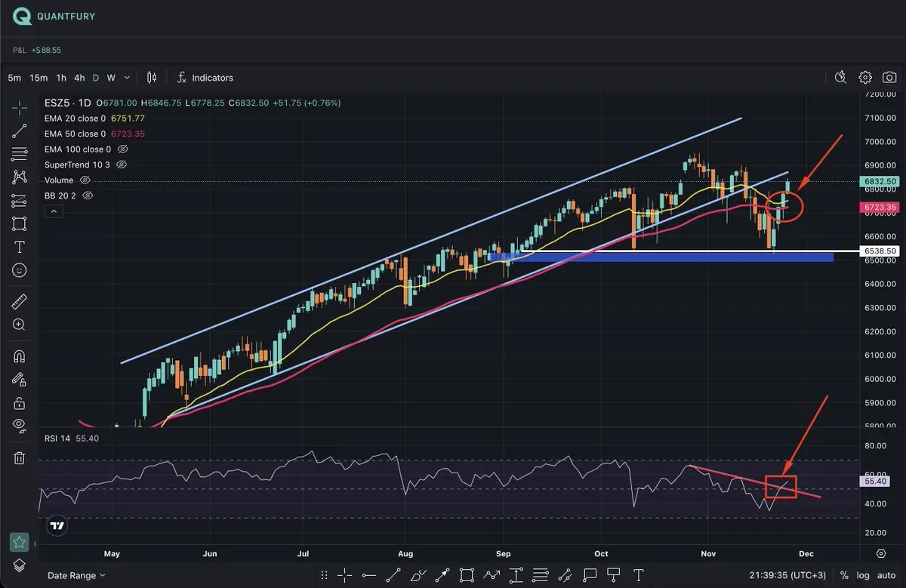Screen dimensions: 906x588
Task: Show the hidden BB 20 2 indicator
Action: pos(88,195)
